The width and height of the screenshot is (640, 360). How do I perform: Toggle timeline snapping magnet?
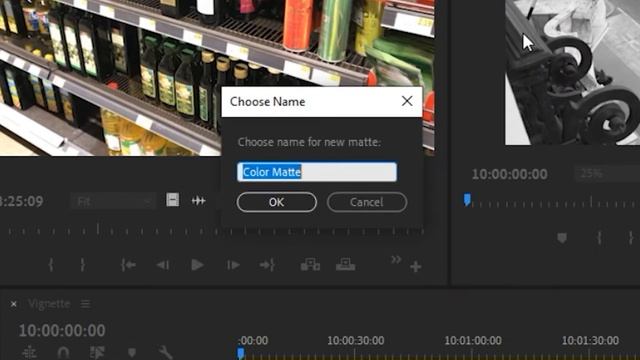(x=63, y=352)
